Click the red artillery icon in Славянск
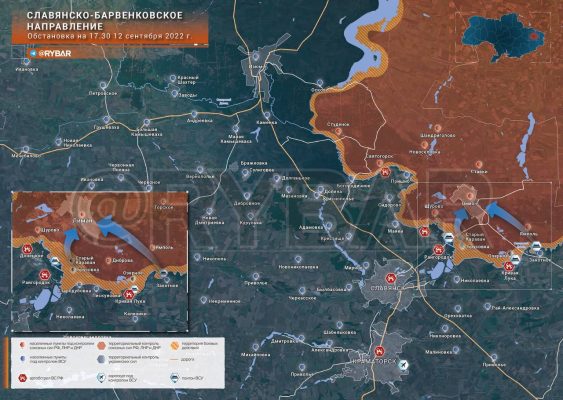563x400 pixels. 390,278
